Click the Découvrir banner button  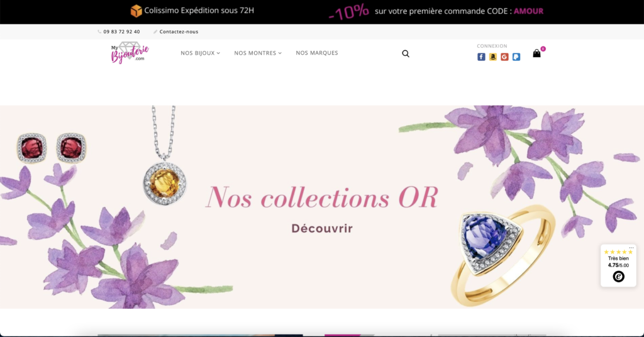point(322,229)
